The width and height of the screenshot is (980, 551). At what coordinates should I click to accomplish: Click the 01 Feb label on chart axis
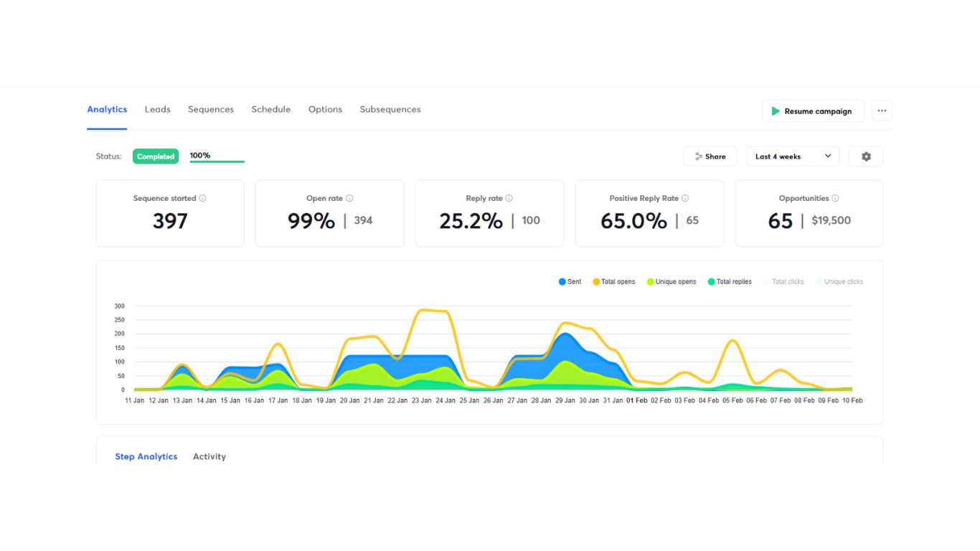click(636, 400)
